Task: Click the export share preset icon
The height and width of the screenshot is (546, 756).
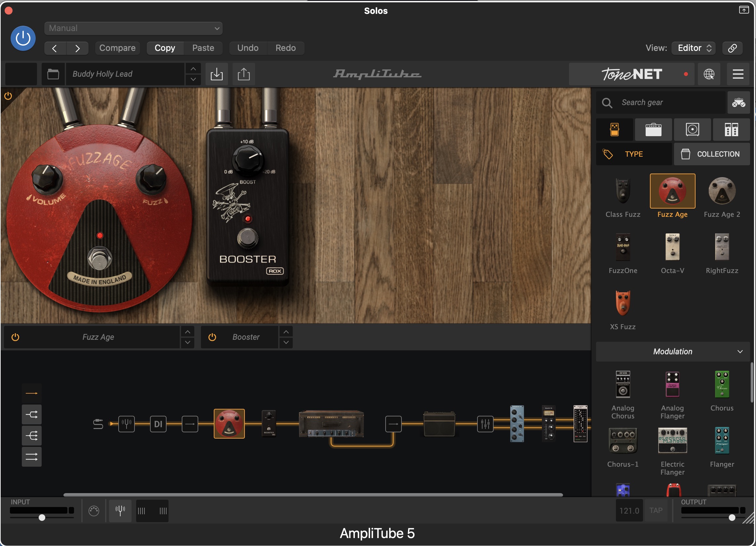Action: point(244,74)
